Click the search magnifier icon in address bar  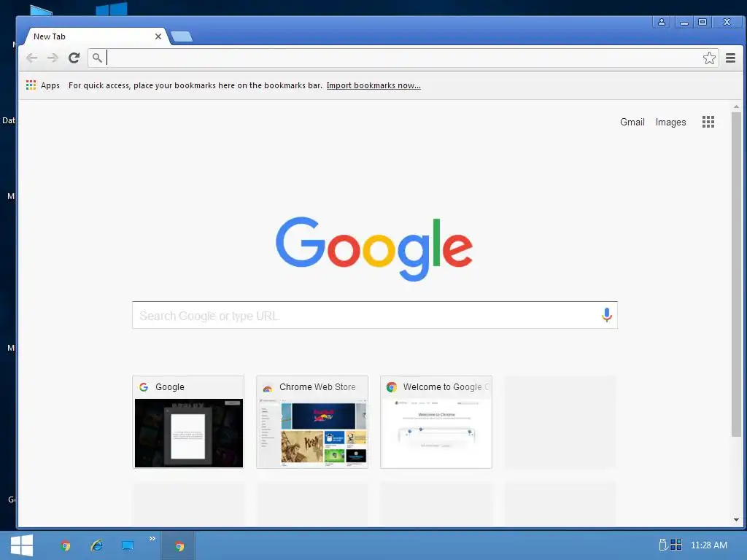coord(97,58)
